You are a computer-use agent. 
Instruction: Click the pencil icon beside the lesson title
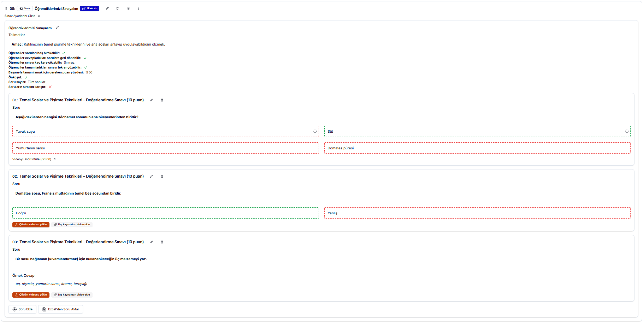point(107,8)
